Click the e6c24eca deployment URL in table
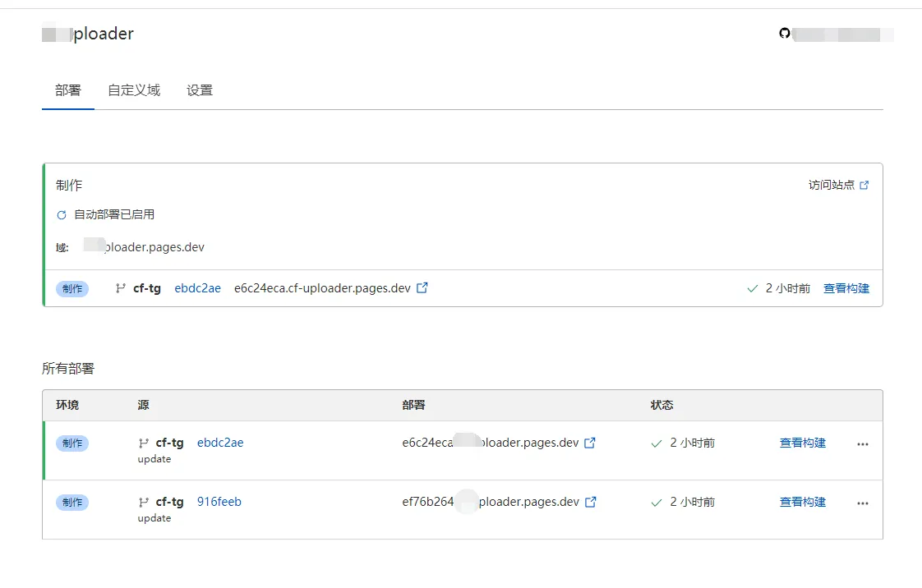 [x=491, y=443]
